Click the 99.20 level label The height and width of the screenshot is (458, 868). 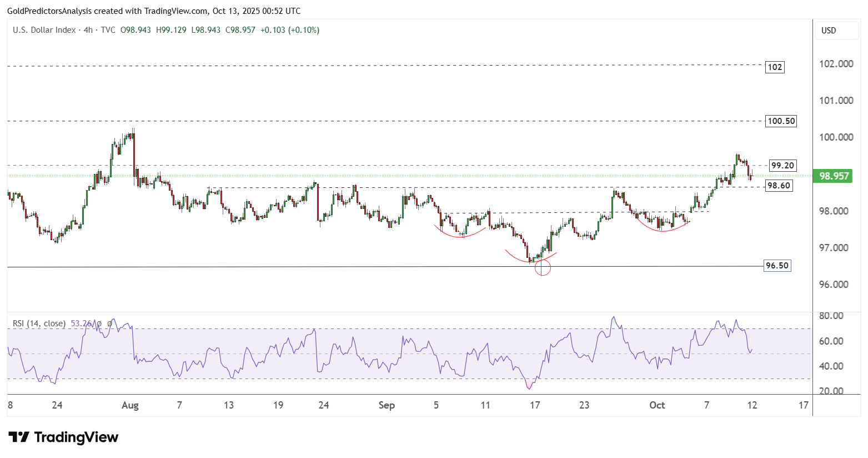coord(782,166)
